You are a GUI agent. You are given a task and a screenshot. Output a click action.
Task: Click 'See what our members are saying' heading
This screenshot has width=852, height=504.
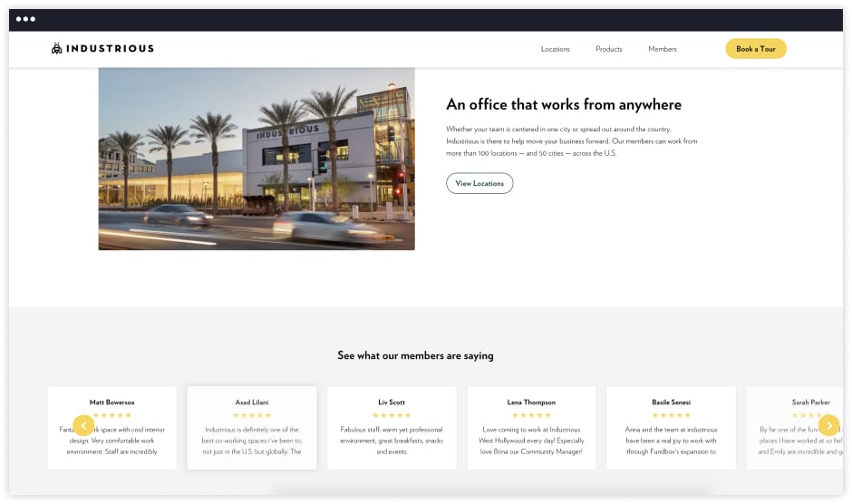(x=416, y=355)
